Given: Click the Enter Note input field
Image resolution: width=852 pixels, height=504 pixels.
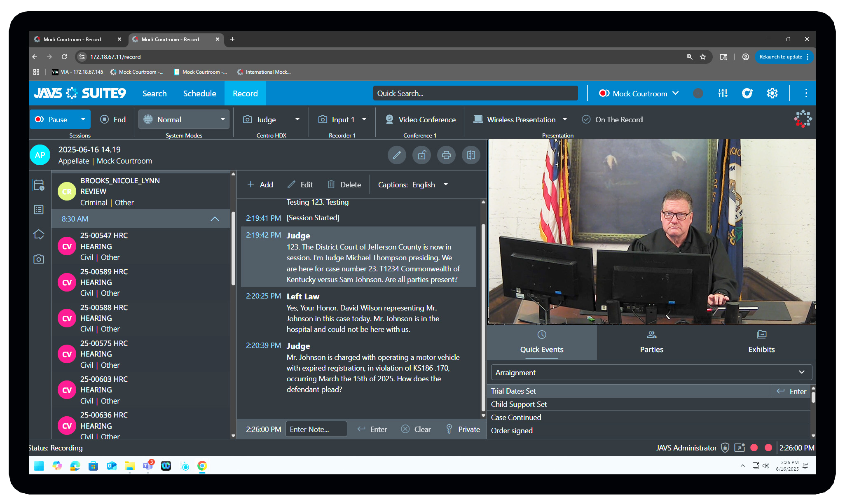Looking at the screenshot, I should (x=316, y=429).
